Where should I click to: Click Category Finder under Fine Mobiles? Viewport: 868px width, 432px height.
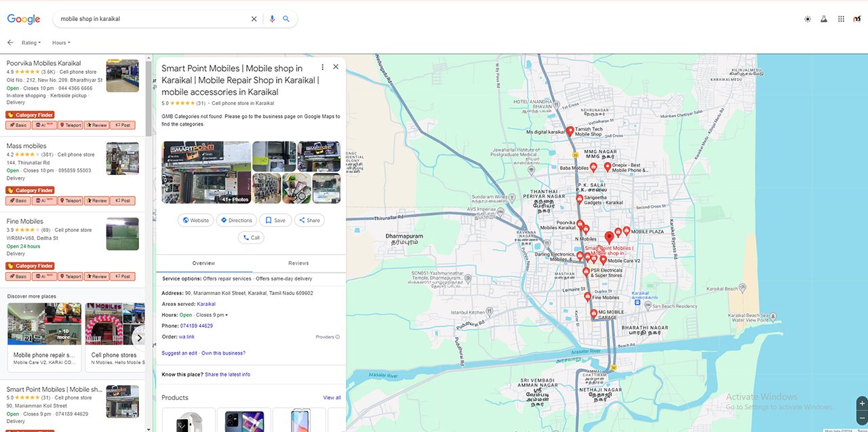pos(30,266)
